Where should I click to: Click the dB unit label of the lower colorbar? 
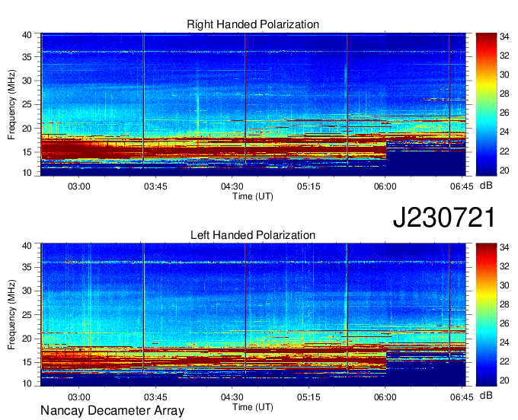click(486, 396)
